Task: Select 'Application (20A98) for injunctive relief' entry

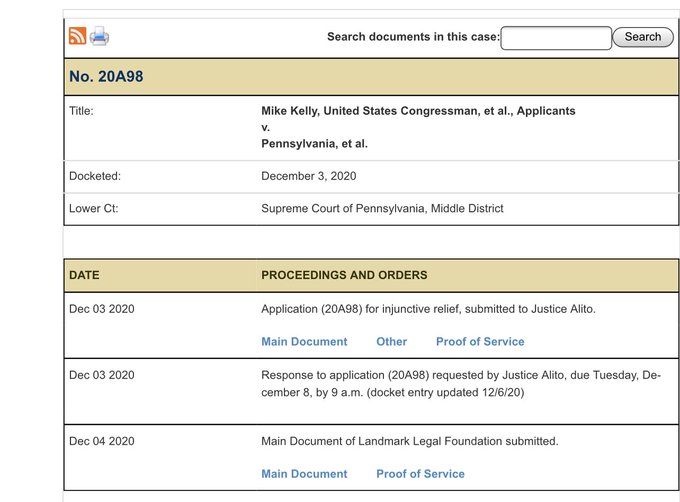Action: coord(428,309)
